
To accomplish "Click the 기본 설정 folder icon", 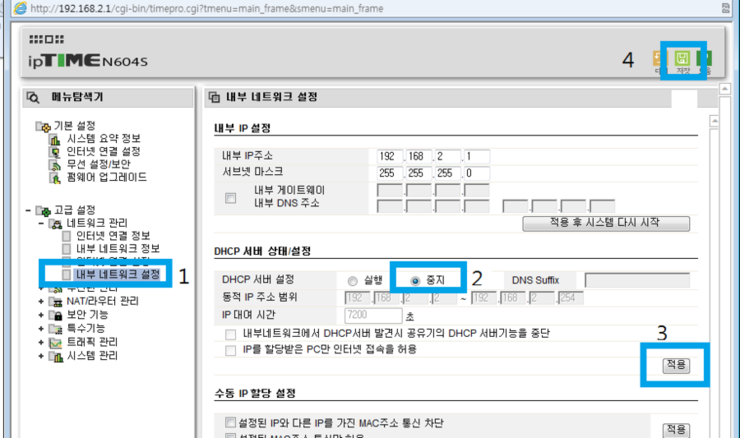I will [x=43, y=126].
